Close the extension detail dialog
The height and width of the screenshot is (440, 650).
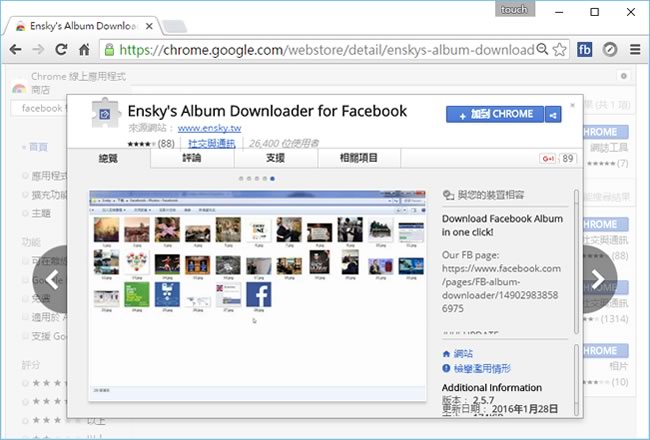[572, 105]
